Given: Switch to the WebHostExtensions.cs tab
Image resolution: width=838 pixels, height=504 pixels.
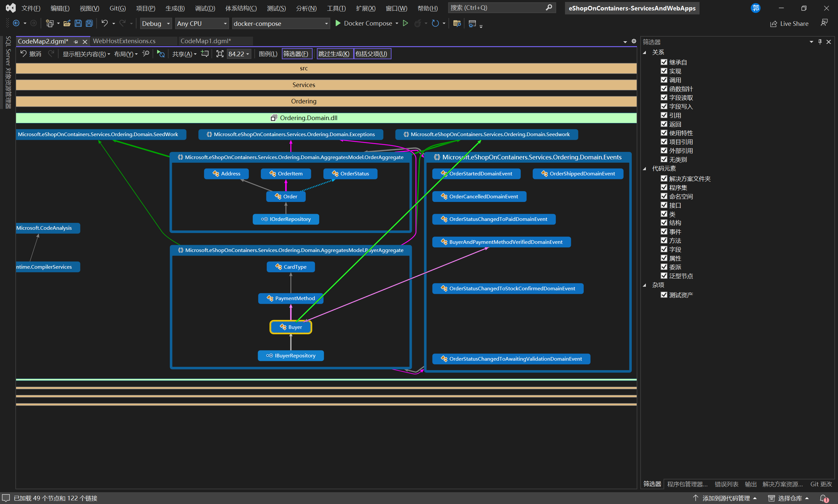Looking at the screenshot, I should point(124,41).
